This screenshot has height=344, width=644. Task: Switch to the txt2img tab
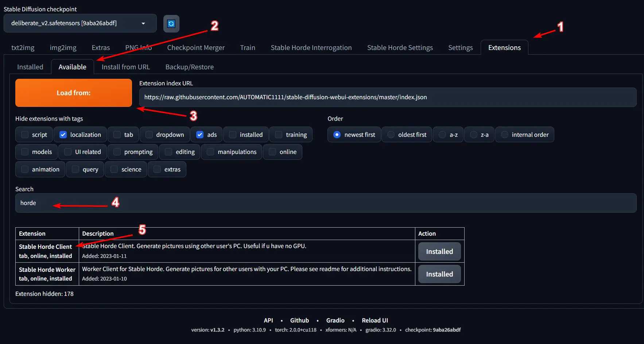23,48
